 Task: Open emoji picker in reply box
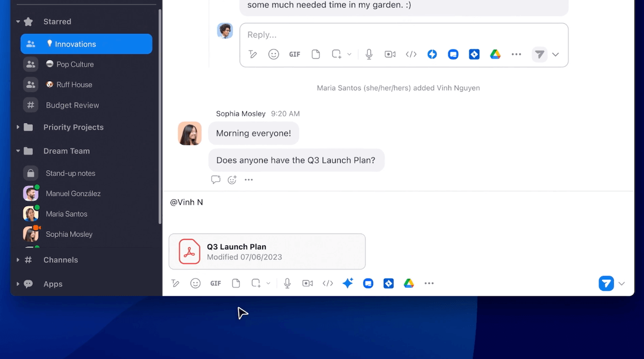pyautogui.click(x=274, y=54)
